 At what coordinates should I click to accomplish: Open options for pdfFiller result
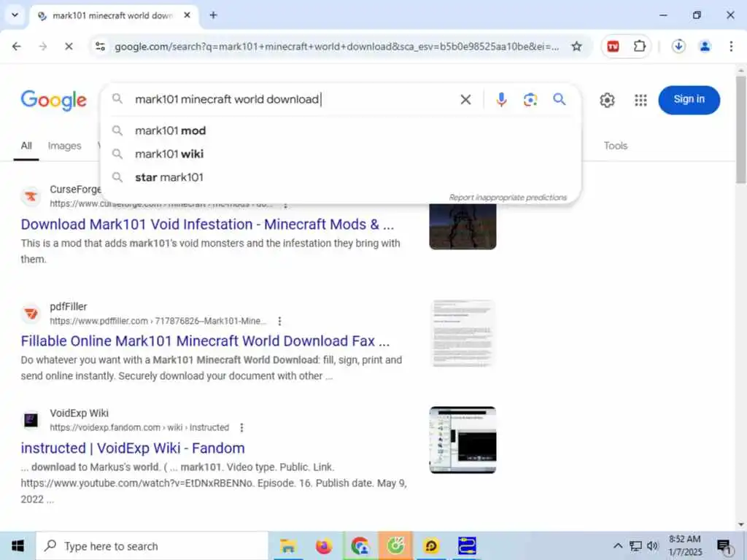point(279,321)
